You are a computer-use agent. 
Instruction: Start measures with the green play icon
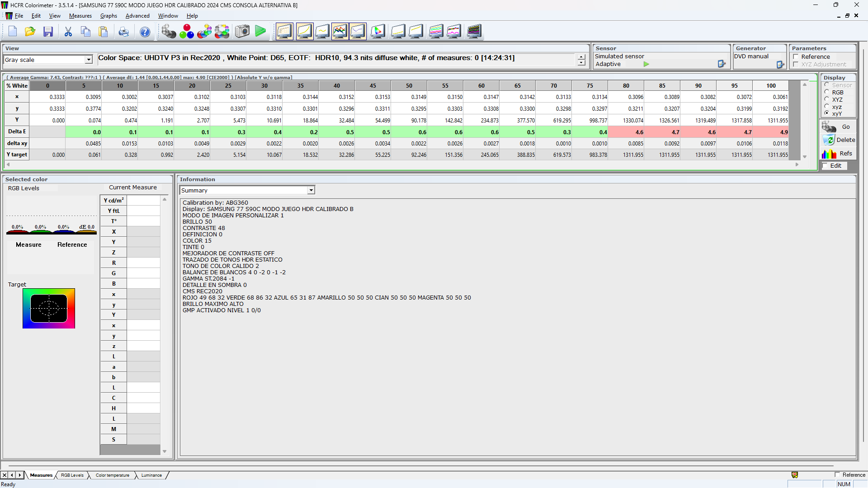tap(261, 31)
